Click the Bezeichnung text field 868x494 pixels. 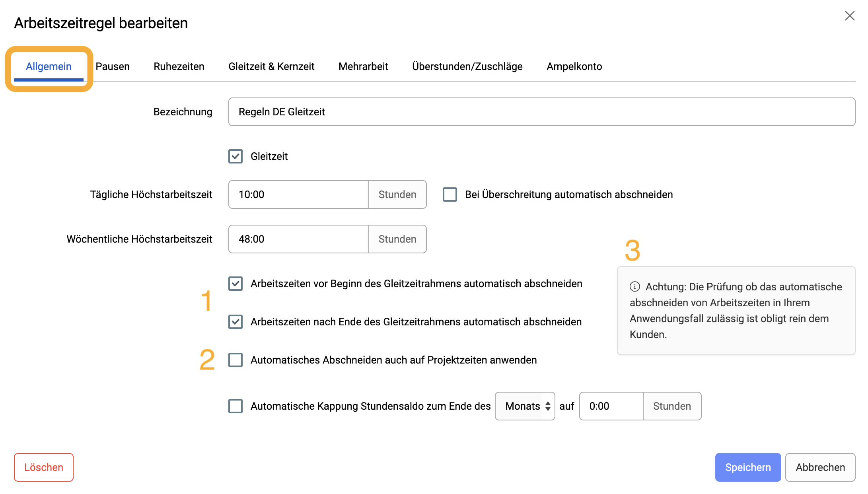pos(542,112)
